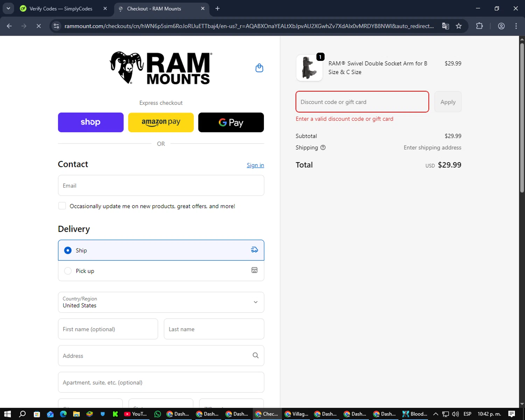
Task: Open the Country/Region dropdown
Action: [161, 302]
